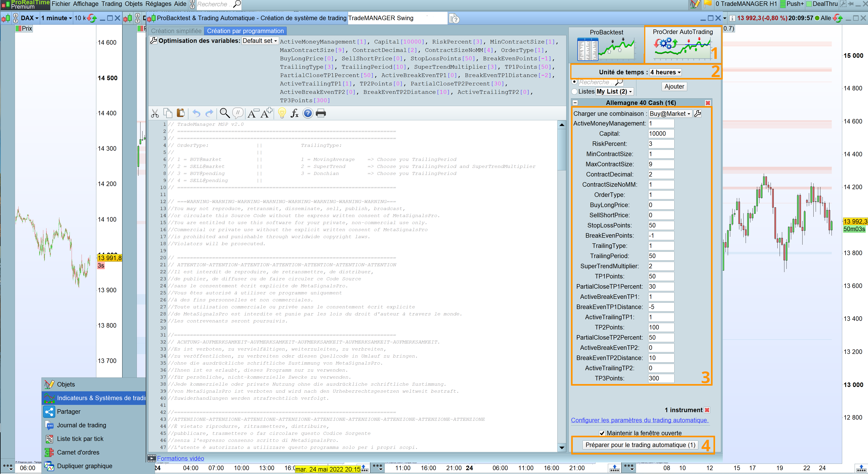868x474 pixels.
Task: Open Partager in the side menu
Action: point(94,412)
